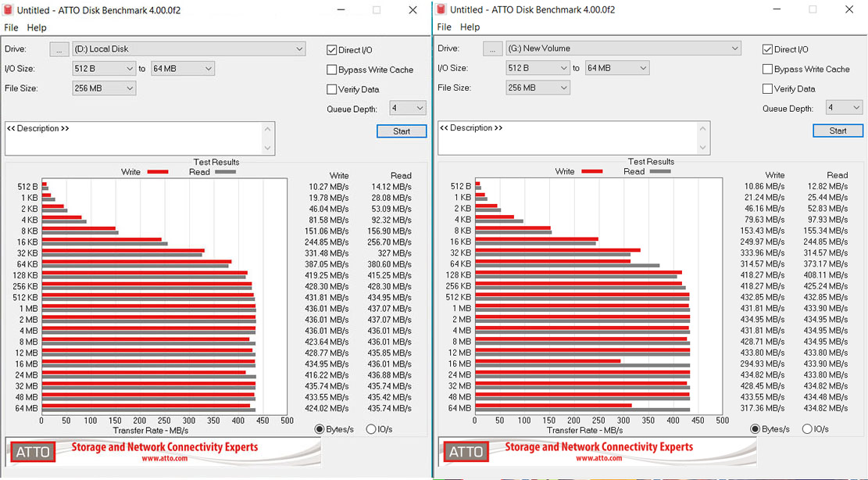Viewport: 868px width, 480px height.
Task: Click www.atto.com link in right window banner
Action: tap(599, 458)
